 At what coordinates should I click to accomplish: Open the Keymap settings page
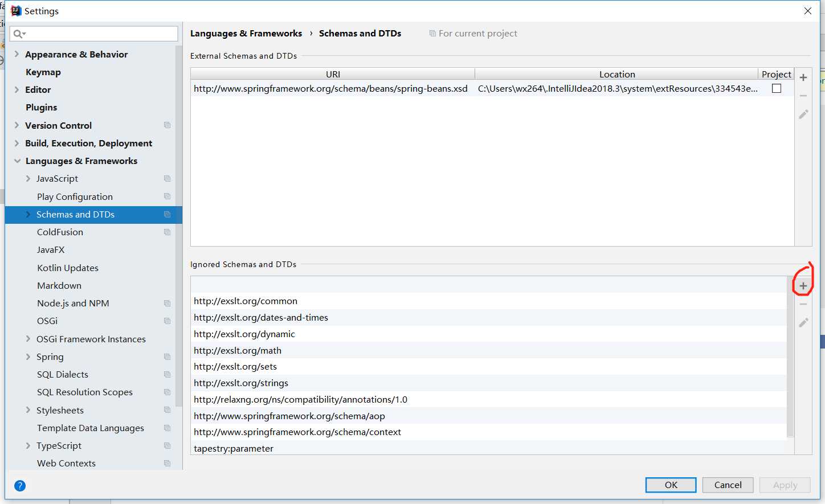43,72
